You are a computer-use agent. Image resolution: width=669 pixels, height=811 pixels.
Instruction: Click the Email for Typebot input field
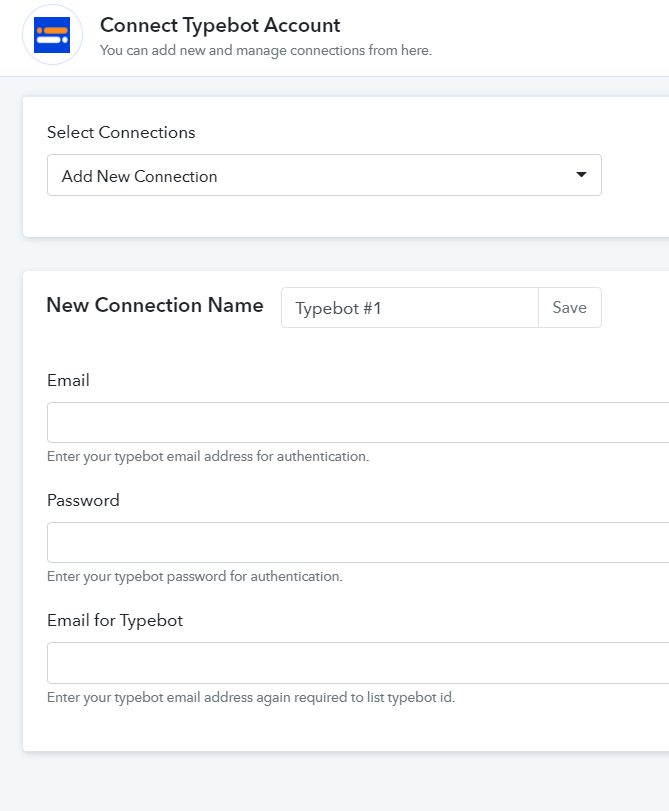358,663
